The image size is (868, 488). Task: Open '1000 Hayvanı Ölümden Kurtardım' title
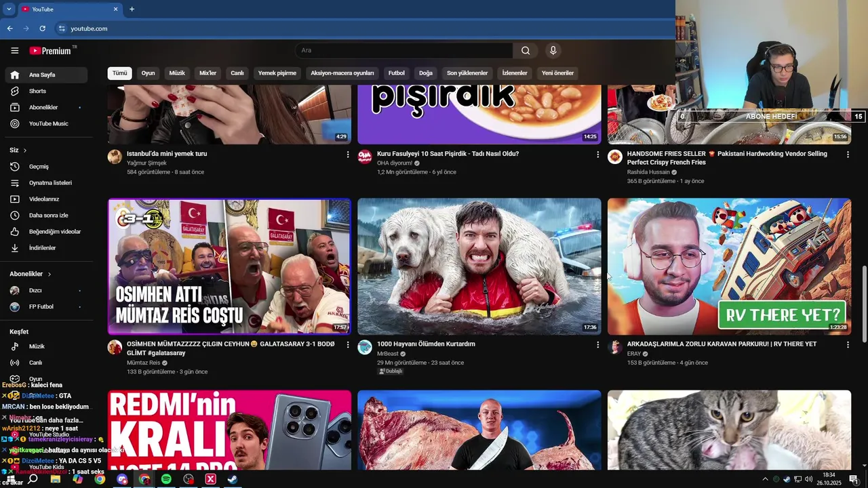pos(426,344)
